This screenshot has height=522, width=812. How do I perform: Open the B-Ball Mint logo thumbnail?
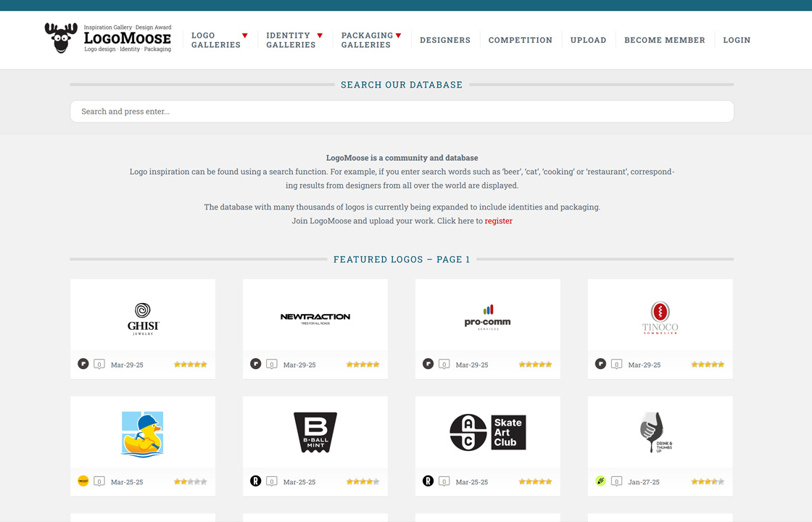(315, 432)
